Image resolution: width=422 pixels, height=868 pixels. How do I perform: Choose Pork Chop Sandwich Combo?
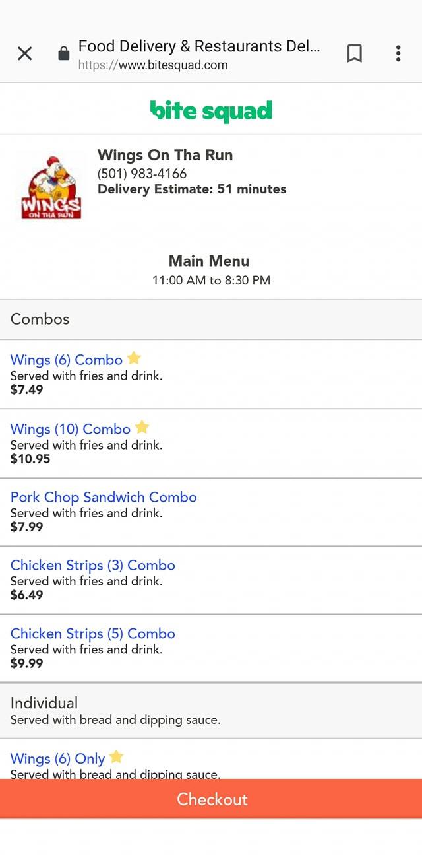[104, 497]
